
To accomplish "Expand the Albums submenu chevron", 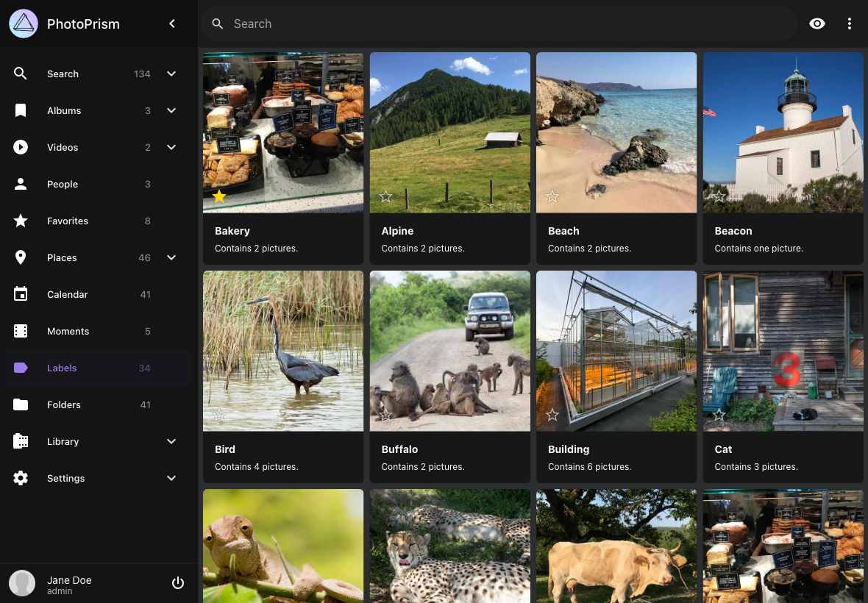I will tap(171, 110).
